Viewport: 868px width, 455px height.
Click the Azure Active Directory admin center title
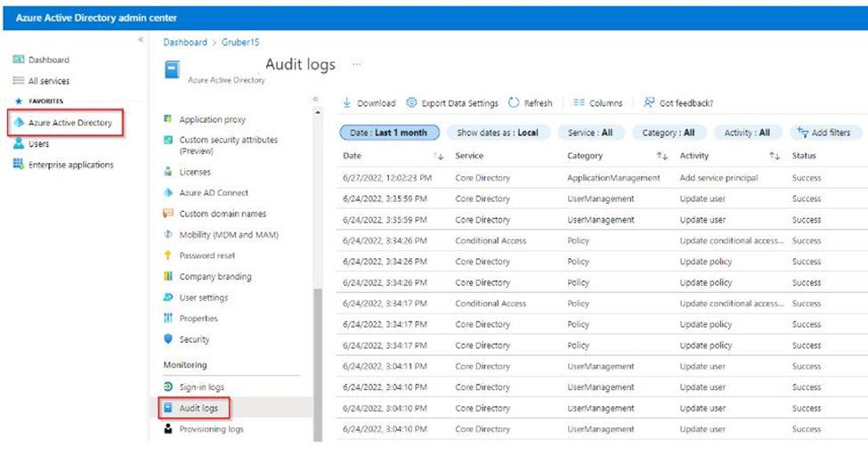pos(96,18)
